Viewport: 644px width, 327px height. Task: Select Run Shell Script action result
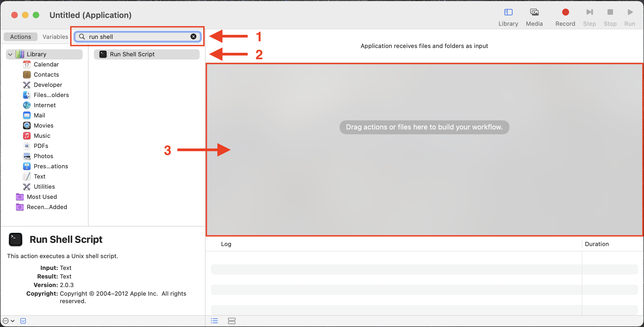[132, 54]
